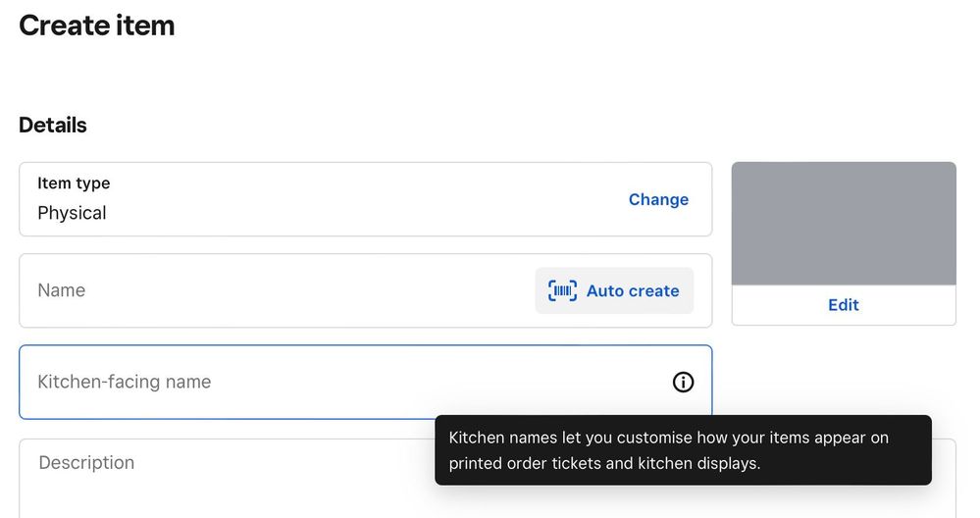
Task: Click the info icon beside Kitchen-facing name
Action: coord(683,383)
